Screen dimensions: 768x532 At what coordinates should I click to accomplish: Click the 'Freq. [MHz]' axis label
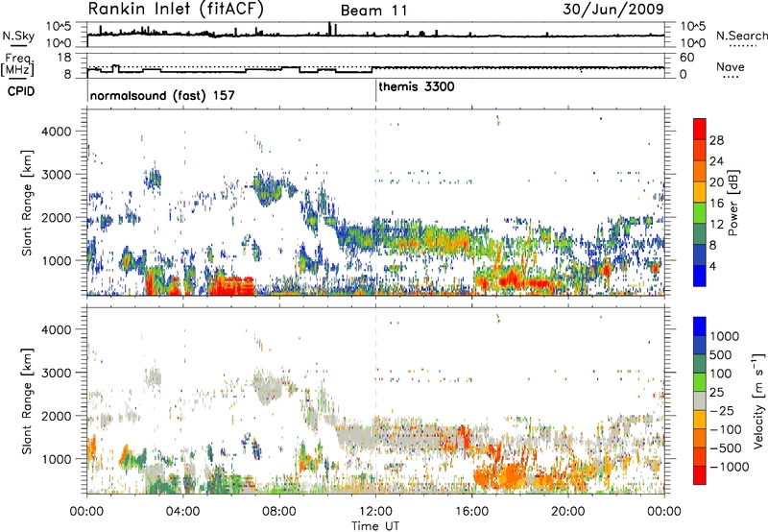[x=17, y=64]
